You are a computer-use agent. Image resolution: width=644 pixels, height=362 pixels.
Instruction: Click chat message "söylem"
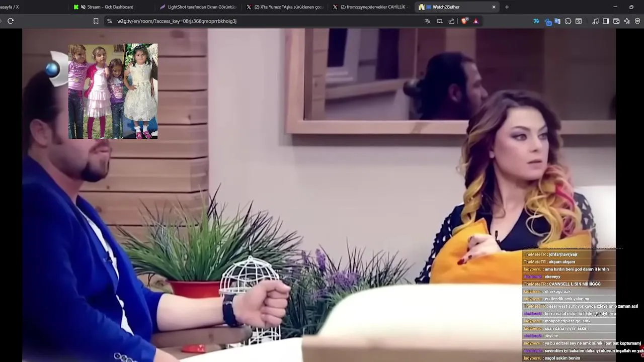pyautogui.click(x=551, y=336)
